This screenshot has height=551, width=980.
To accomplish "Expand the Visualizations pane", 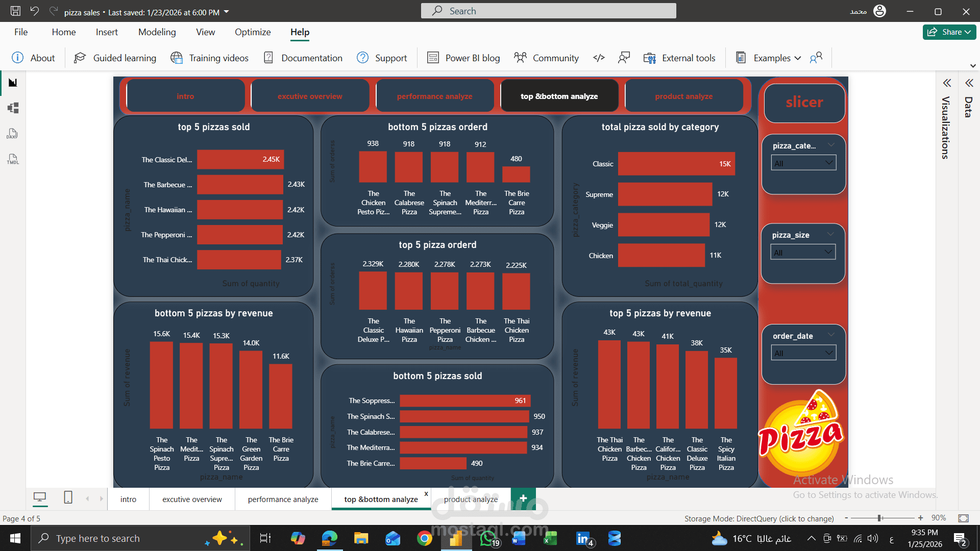I will tap(947, 83).
